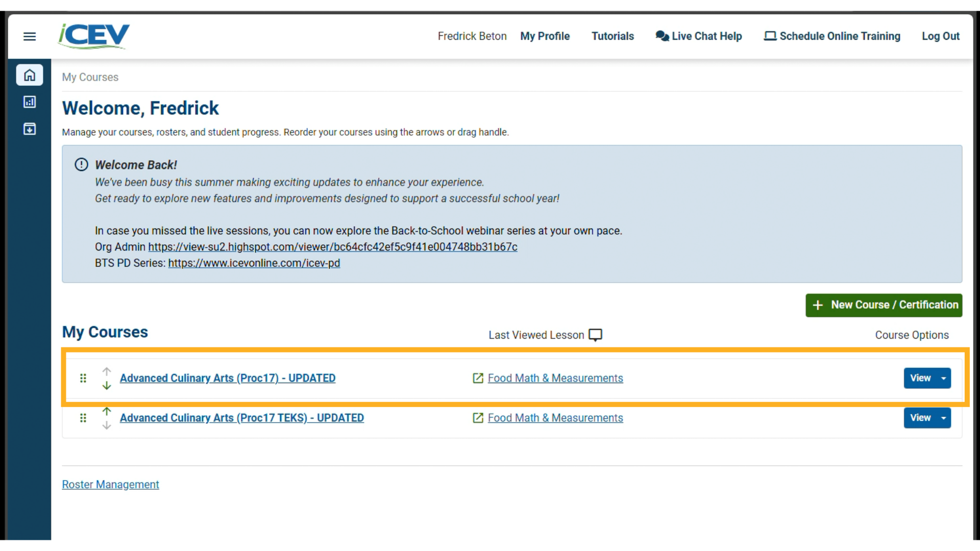Expand View dropdown arrow for Proc17 TEKS course
The width and height of the screenshot is (980, 551).
pyautogui.click(x=944, y=418)
